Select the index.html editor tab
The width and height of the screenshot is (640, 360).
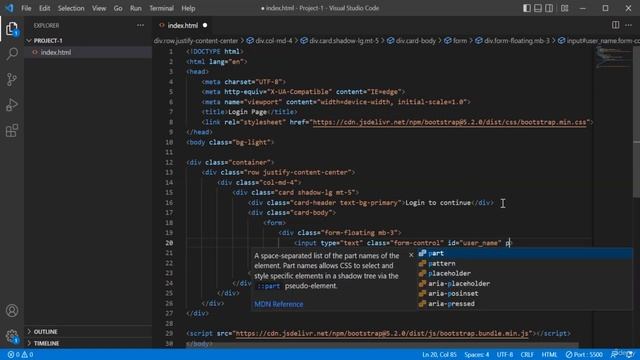[x=182, y=25]
